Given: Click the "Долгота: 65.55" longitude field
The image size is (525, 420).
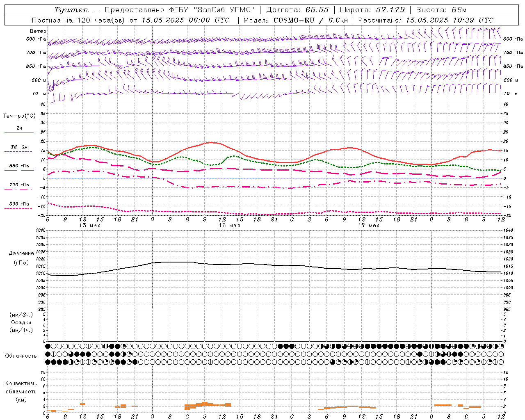Looking at the screenshot, I should 297,10.
